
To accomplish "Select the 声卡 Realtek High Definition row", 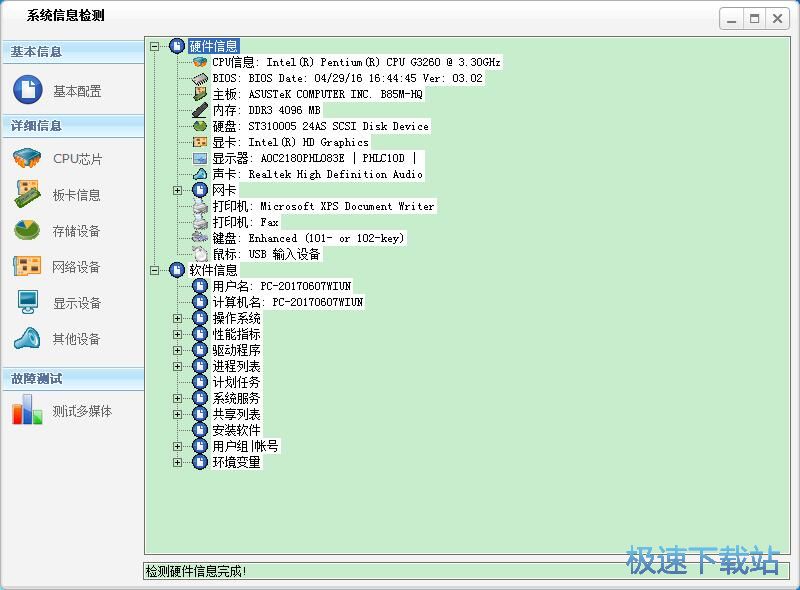I will point(317,174).
